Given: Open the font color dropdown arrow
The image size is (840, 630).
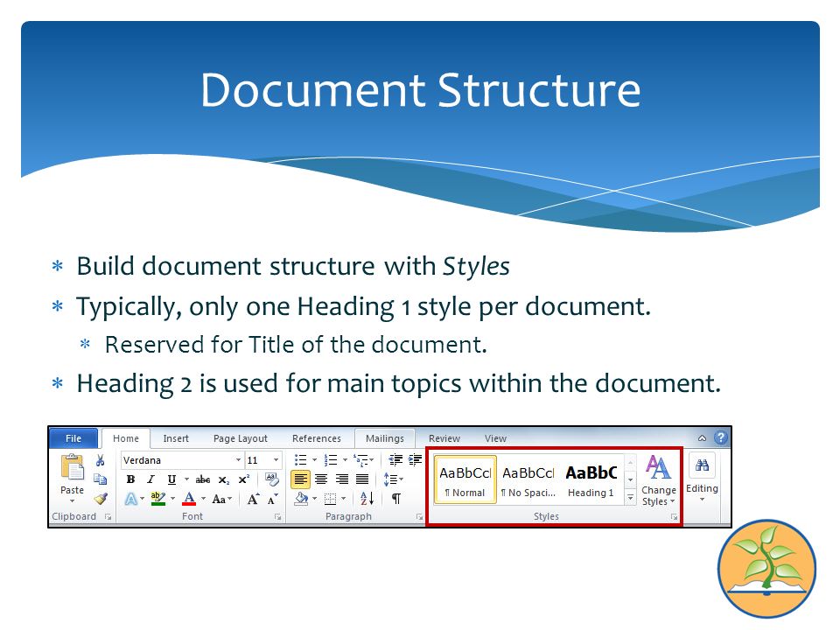Looking at the screenshot, I should tap(203, 499).
